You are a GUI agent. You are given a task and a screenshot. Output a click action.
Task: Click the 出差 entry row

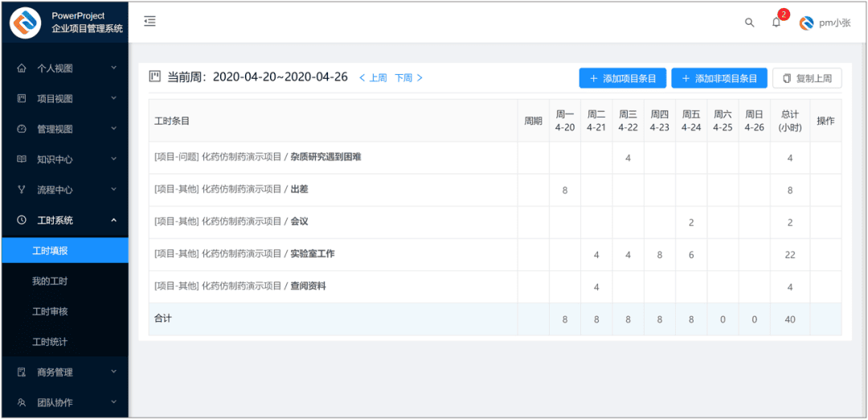tap(495, 190)
